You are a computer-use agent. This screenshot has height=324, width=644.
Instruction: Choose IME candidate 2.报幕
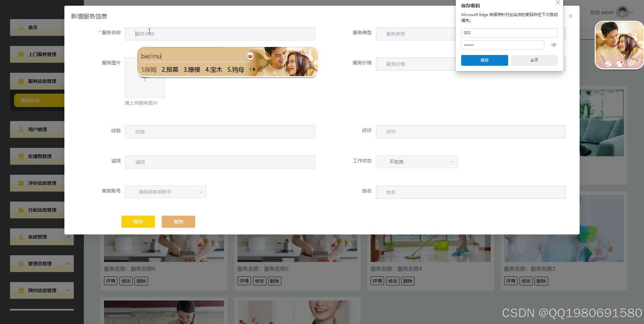click(170, 69)
